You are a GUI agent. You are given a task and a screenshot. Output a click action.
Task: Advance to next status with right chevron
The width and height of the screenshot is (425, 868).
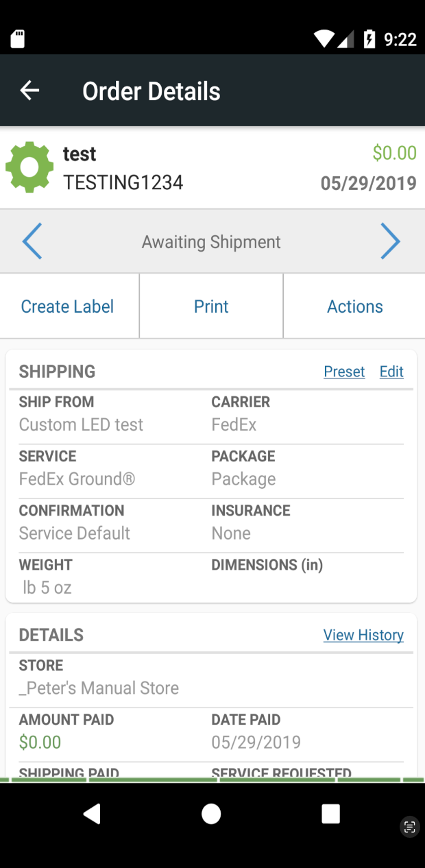coord(391,241)
